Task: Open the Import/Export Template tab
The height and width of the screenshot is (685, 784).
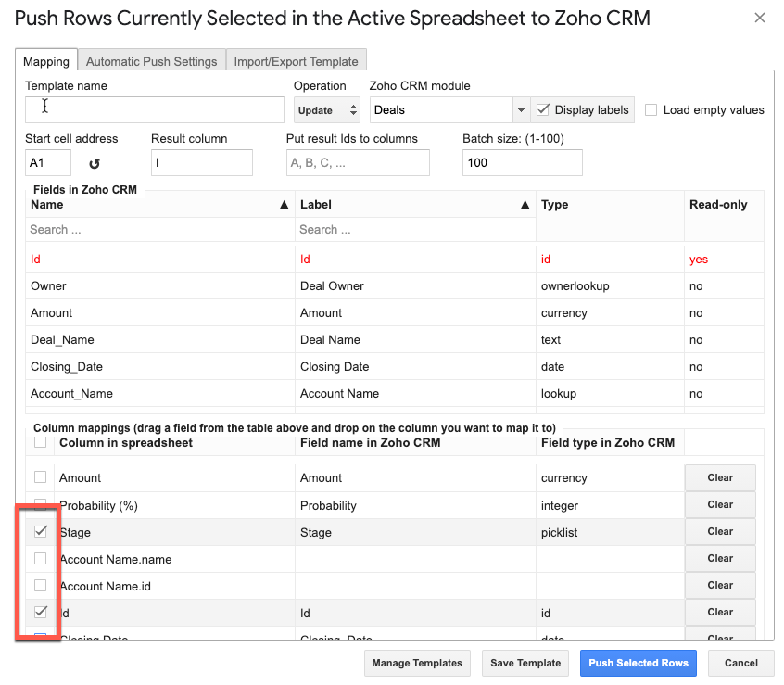Action: [x=296, y=61]
